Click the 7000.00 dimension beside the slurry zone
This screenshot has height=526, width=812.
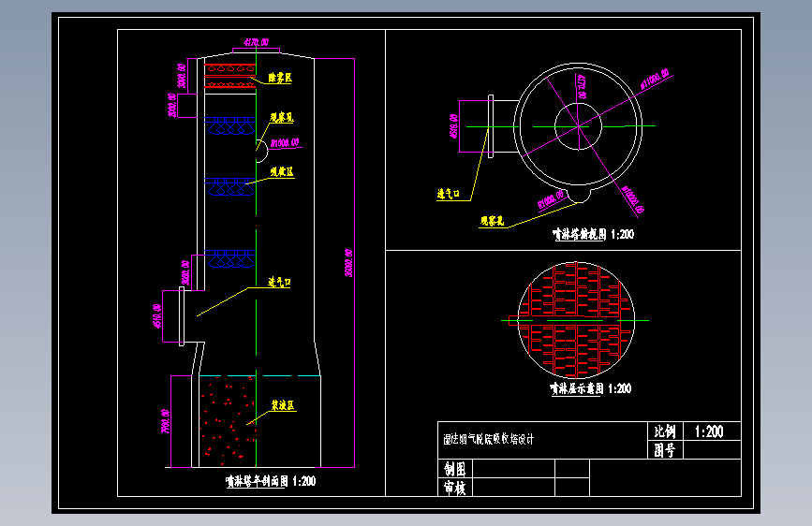(x=165, y=421)
